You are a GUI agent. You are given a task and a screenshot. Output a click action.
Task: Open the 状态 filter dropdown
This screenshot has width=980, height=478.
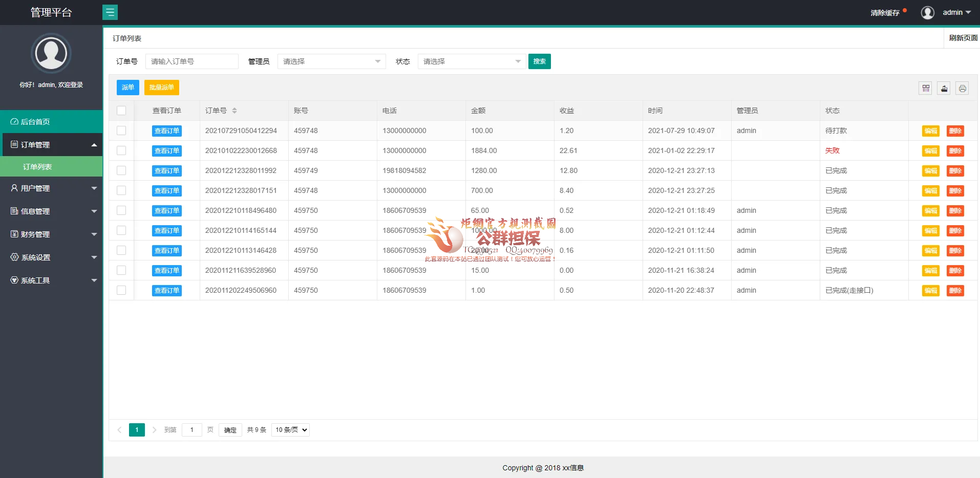472,61
